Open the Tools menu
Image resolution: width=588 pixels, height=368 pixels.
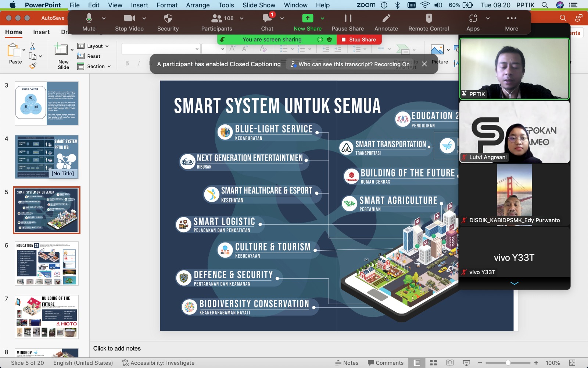(x=226, y=5)
